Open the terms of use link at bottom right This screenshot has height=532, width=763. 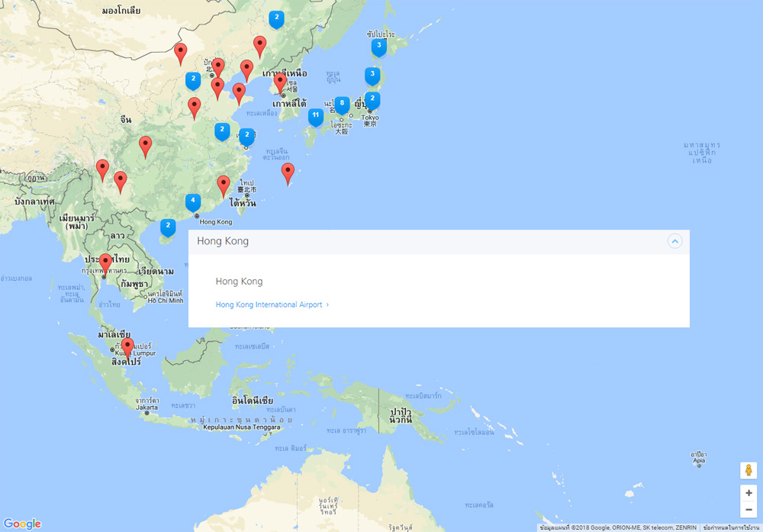pyautogui.click(x=731, y=527)
